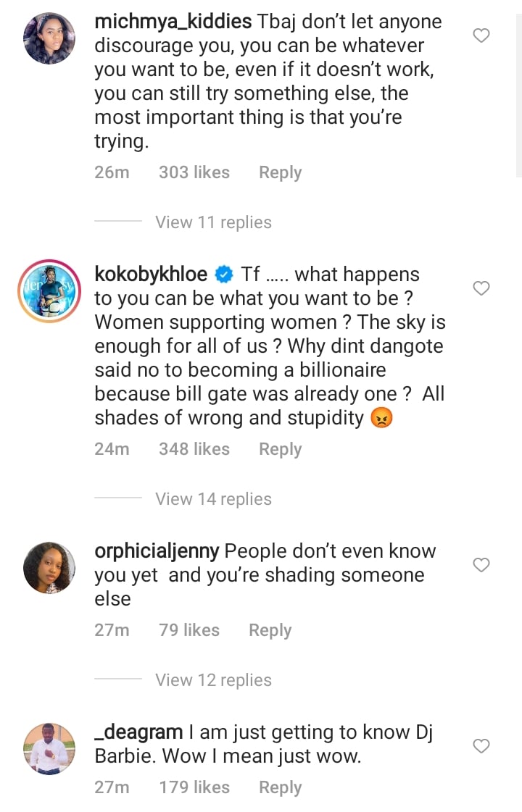View the 348 likes on the comment

click(x=194, y=449)
